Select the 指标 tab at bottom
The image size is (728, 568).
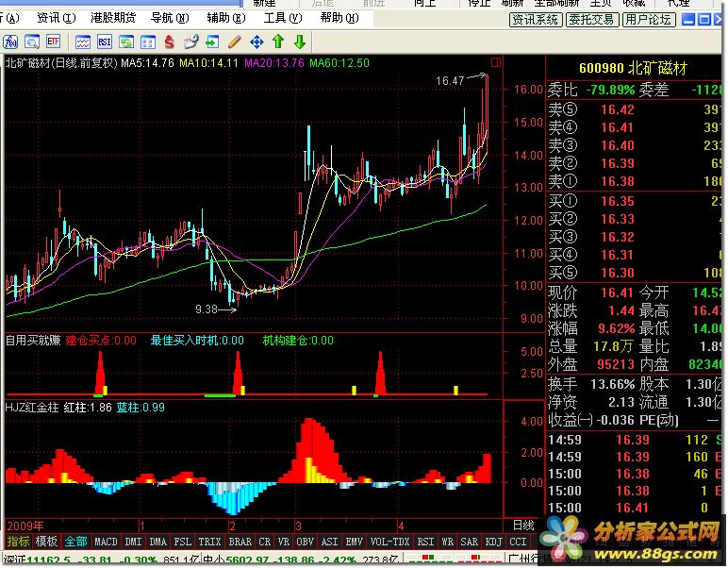(19, 542)
